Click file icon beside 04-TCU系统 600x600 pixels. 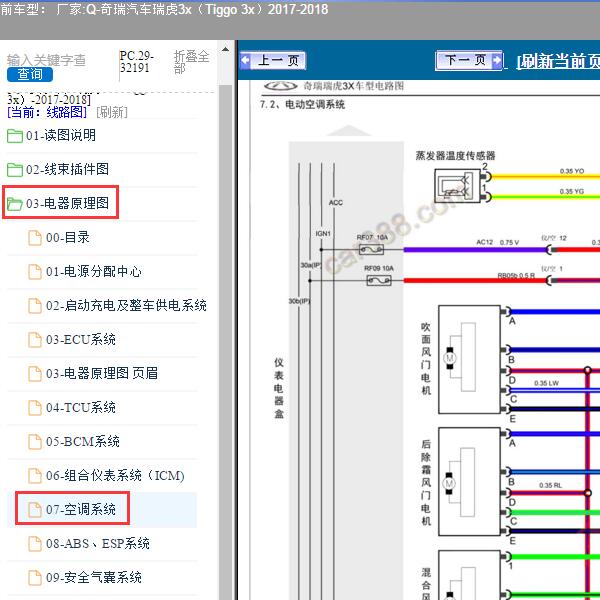[35, 408]
